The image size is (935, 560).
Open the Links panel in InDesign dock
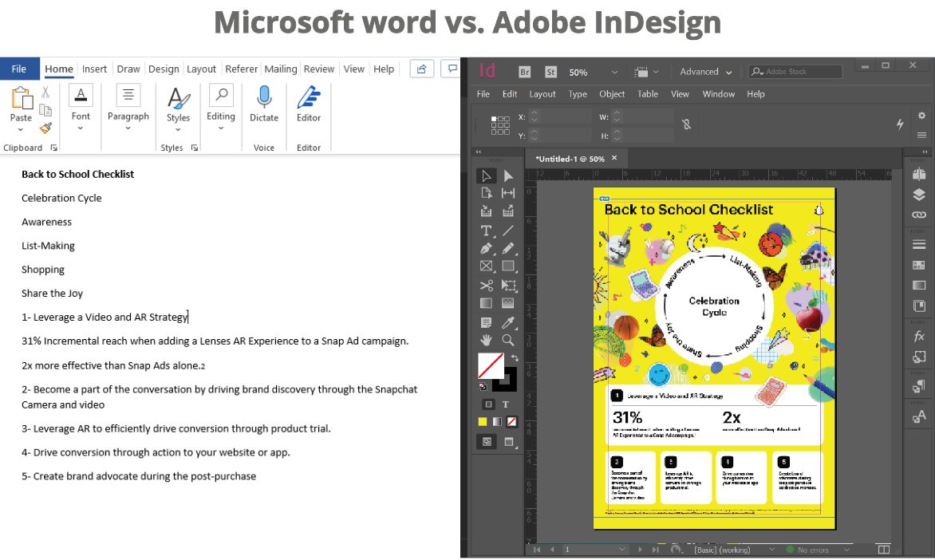tap(919, 215)
